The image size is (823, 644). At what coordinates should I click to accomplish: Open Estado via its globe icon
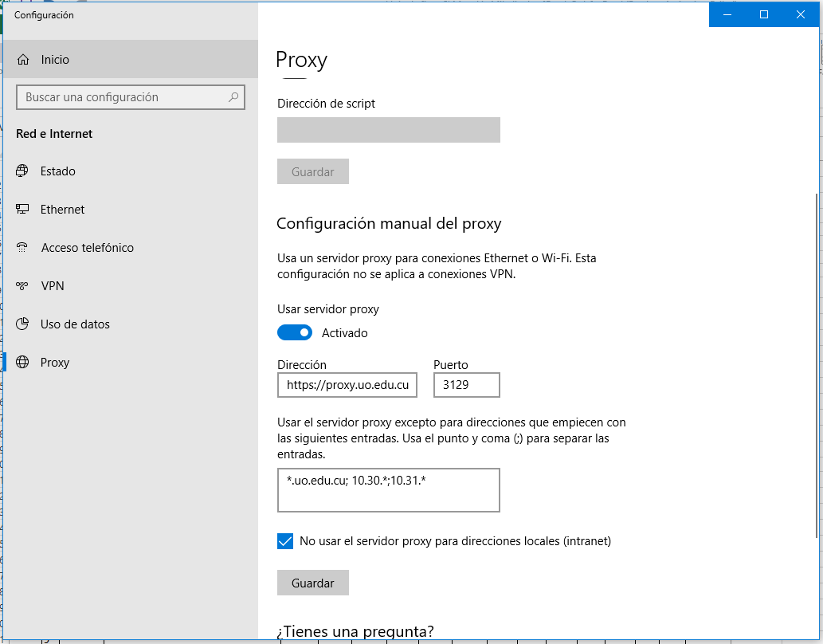click(x=22, y=171)
